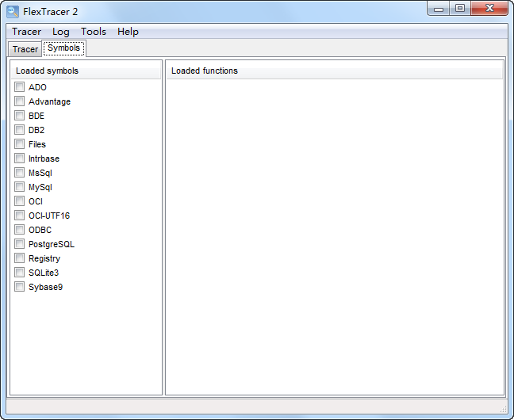
Task: Click the resize grip in status bar
Action: (503, 408)
